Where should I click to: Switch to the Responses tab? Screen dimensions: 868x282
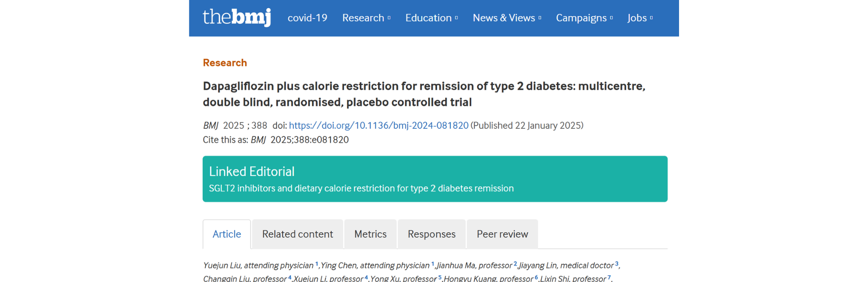(x=432, y=234)
